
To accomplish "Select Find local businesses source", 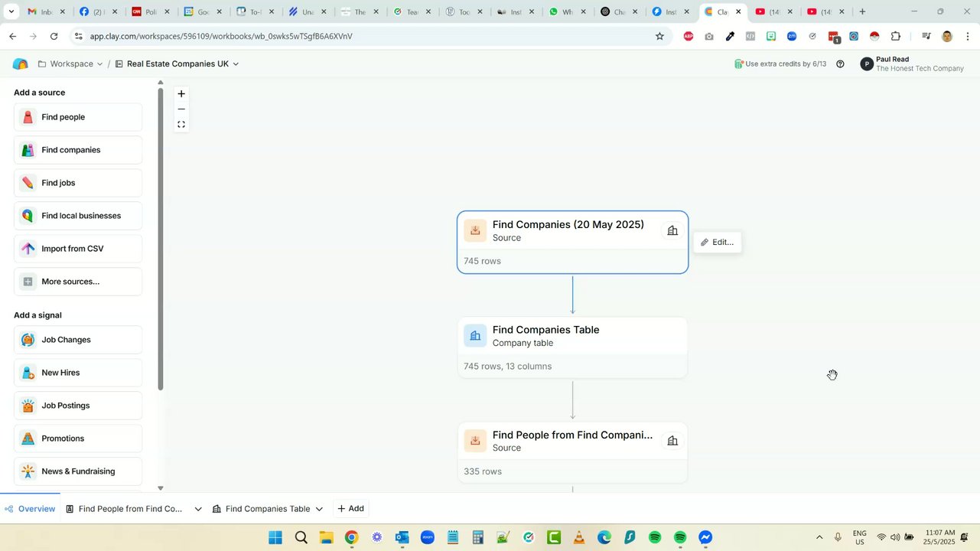I will (78, 216).
